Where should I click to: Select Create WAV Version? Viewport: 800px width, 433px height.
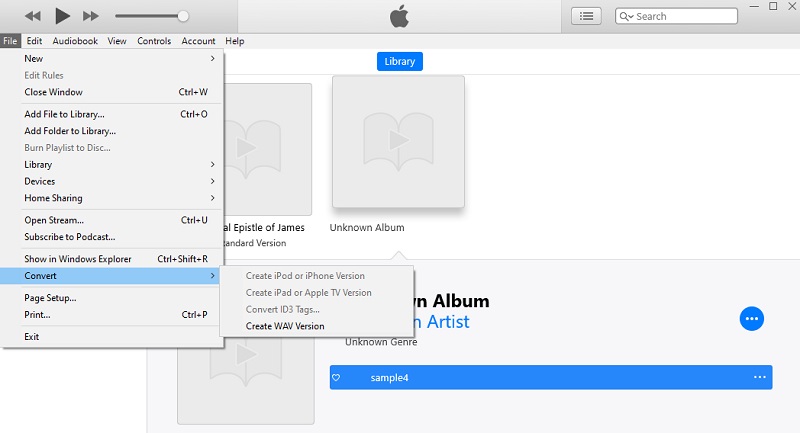point(285,326)
